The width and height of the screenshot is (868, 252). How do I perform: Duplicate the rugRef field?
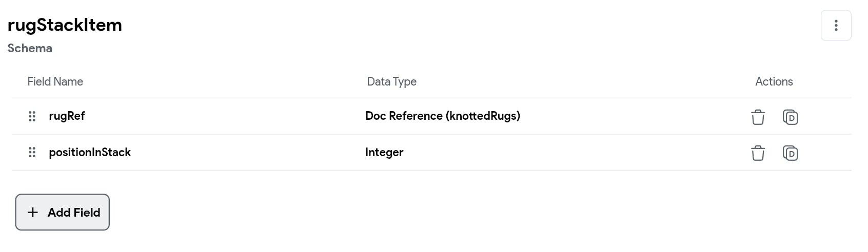click(790, 117)
